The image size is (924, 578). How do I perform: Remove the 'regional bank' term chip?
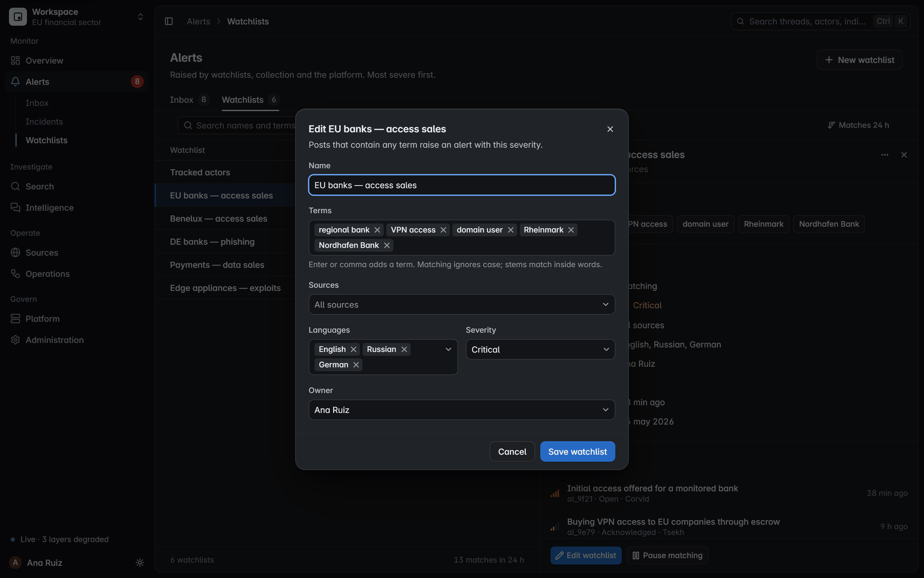[377, 230]
